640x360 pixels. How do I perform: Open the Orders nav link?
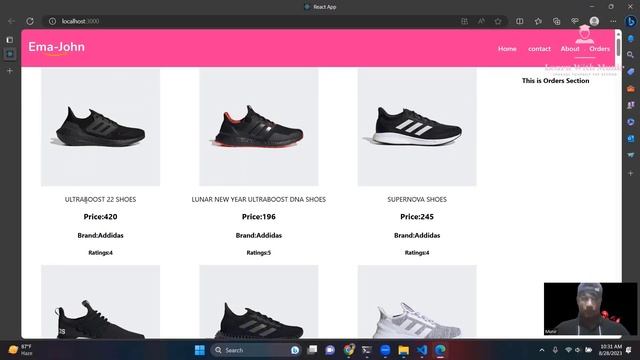[x=599, y=49]
